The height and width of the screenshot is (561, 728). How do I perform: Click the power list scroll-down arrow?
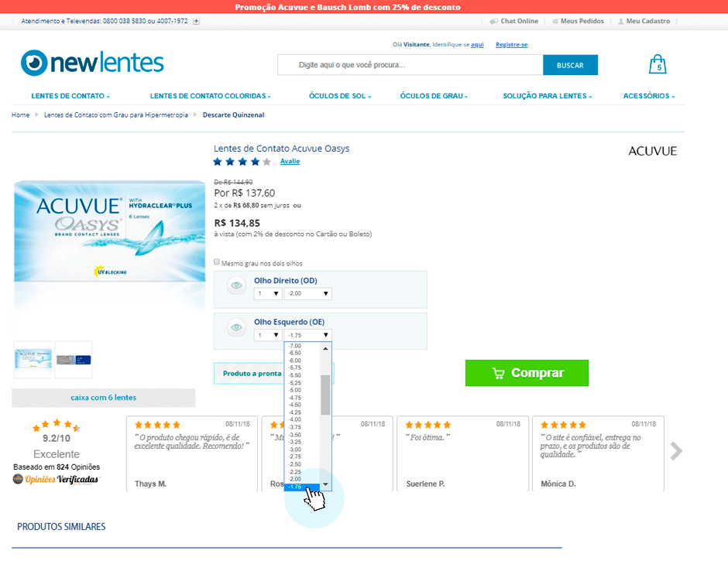point(325,484)
